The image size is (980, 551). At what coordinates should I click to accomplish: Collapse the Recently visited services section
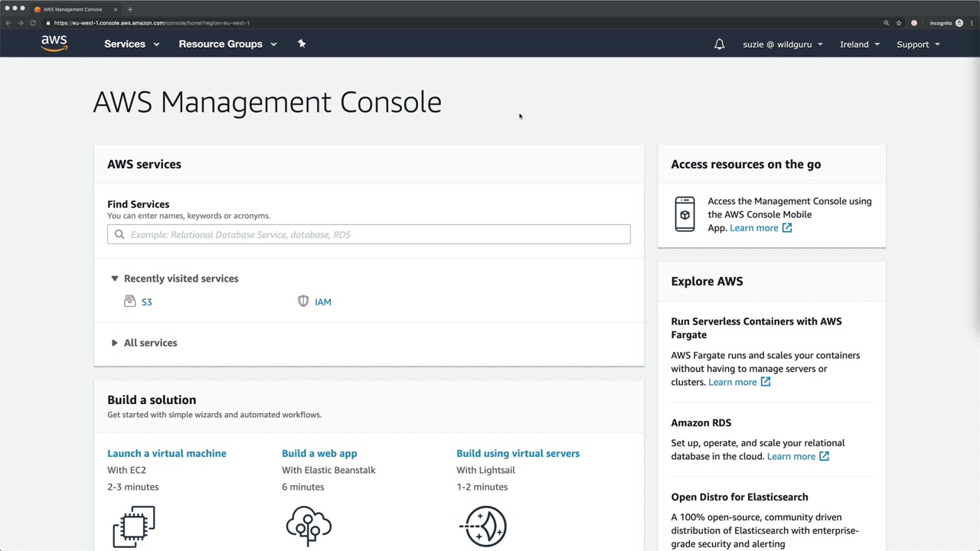tap(115, 279)
